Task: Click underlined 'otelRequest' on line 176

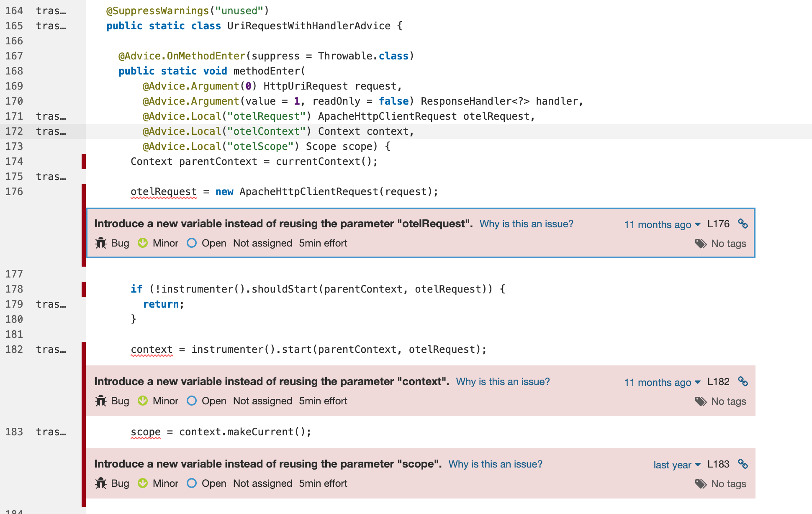Action: 164,192
